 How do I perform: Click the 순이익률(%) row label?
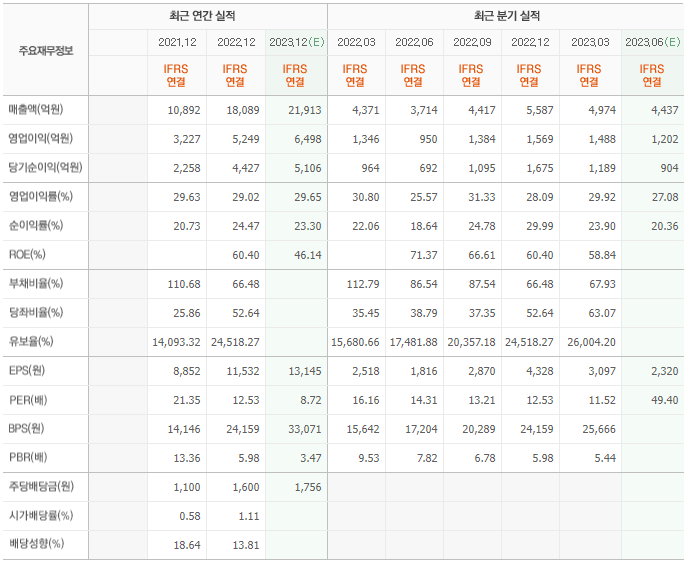36,226
